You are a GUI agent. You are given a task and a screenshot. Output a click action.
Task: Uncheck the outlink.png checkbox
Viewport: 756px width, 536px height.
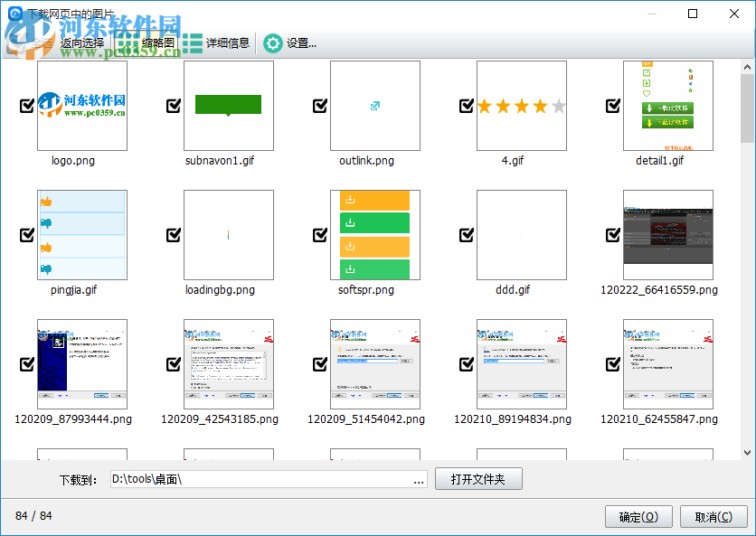click(x=320, y=106)
